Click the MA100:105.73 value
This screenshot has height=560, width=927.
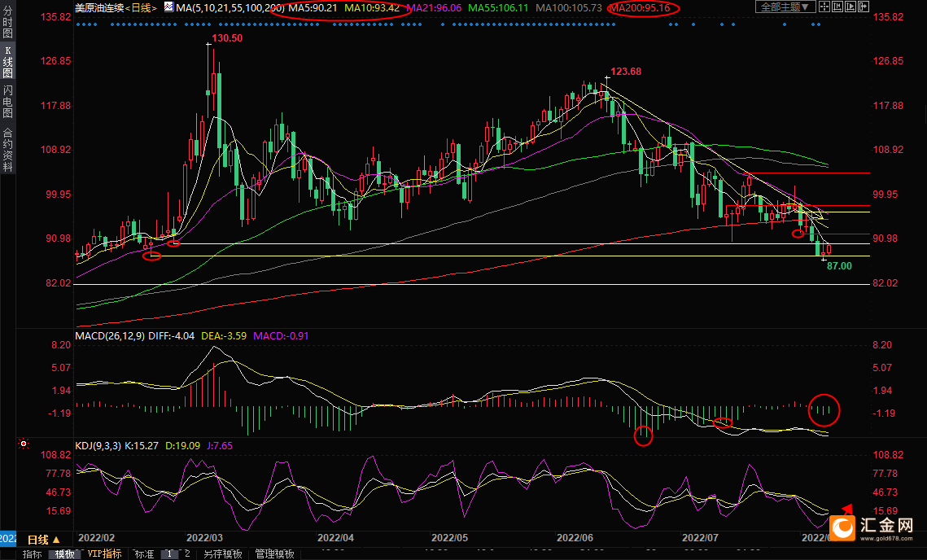coord(569,7)
